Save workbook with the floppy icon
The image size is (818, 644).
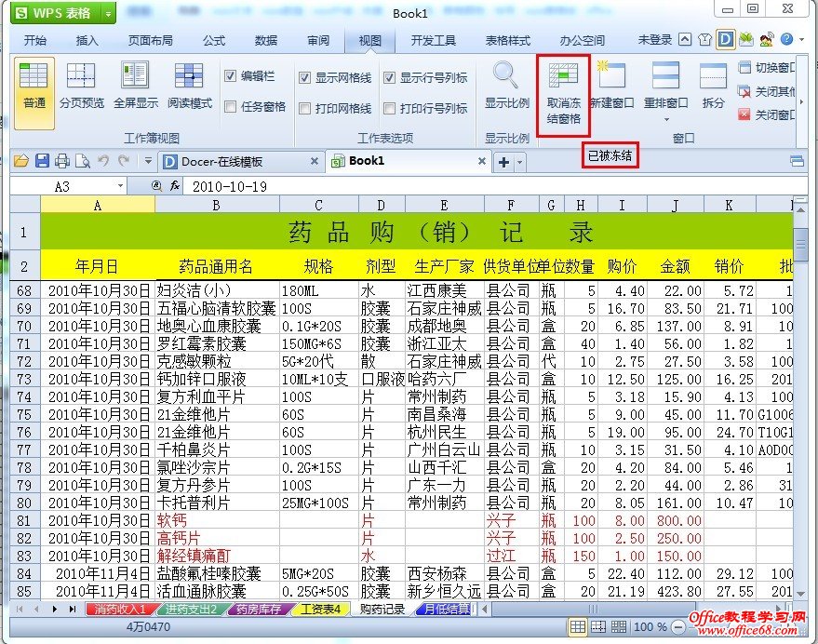click(42, 161)
